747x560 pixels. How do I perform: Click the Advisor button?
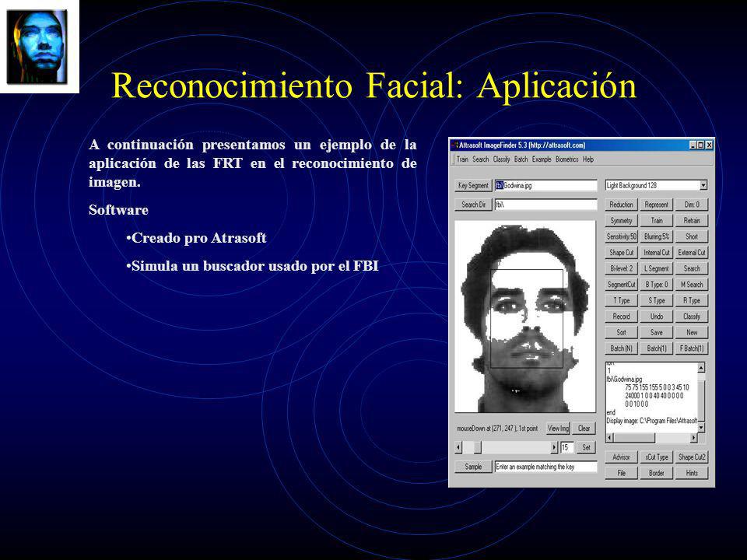621,457
